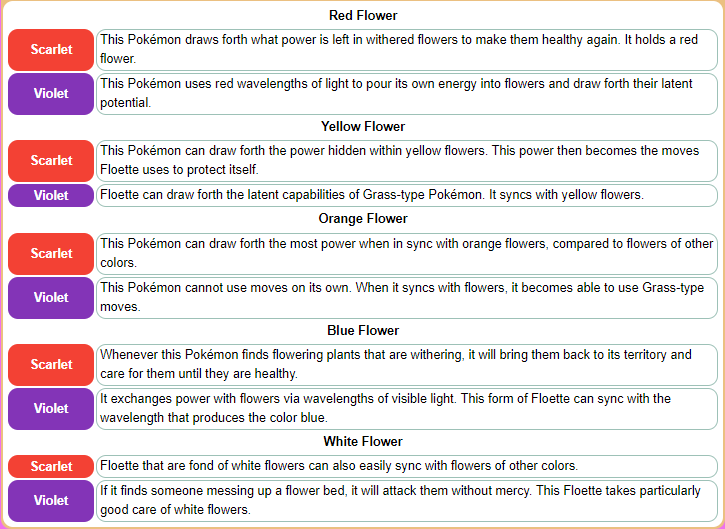
Task: Click the Violet label under Red Flower
Action: pos(51,94)
